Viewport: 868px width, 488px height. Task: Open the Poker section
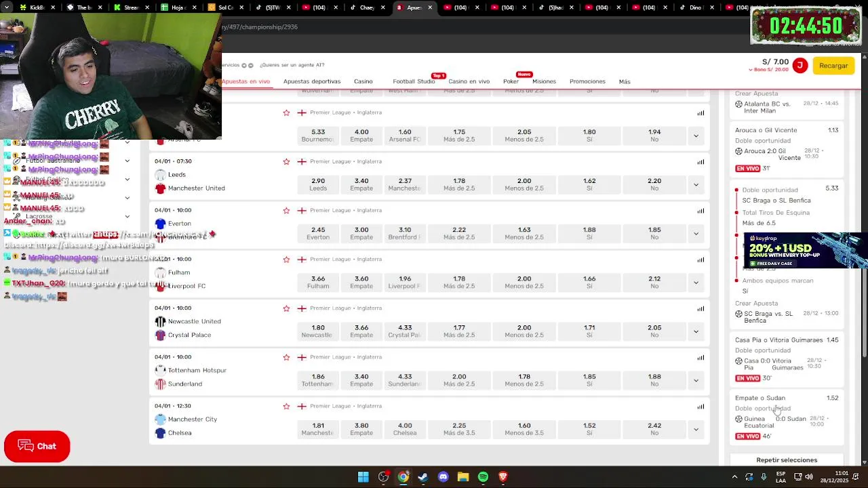click(511, 81)
